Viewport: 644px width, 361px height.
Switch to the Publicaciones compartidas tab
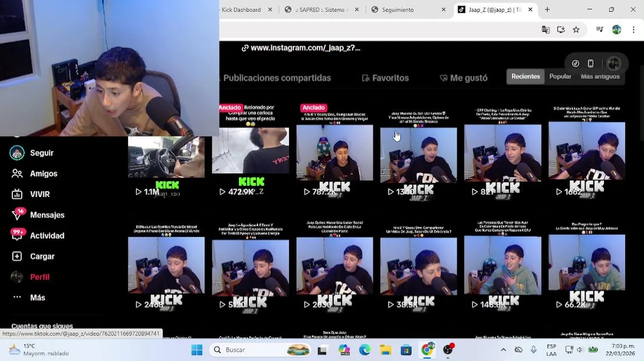pos(277,78)
